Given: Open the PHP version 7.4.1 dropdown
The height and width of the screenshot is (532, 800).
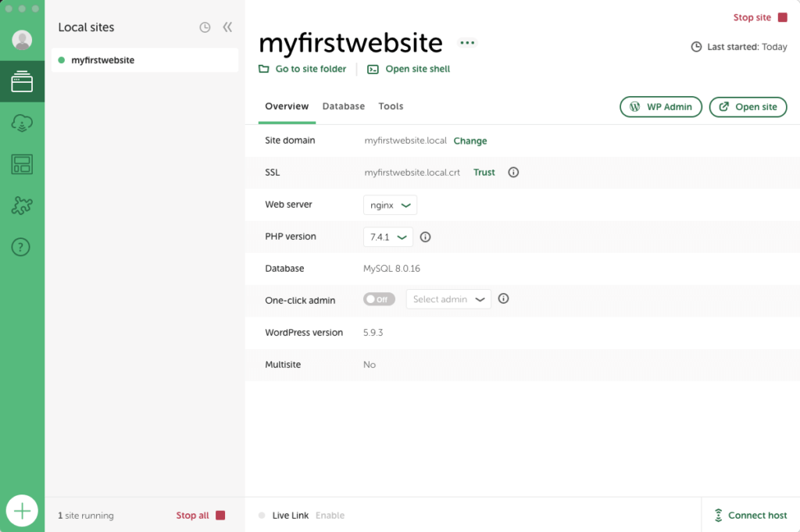Looking at the screenshot, I should 388,237.
